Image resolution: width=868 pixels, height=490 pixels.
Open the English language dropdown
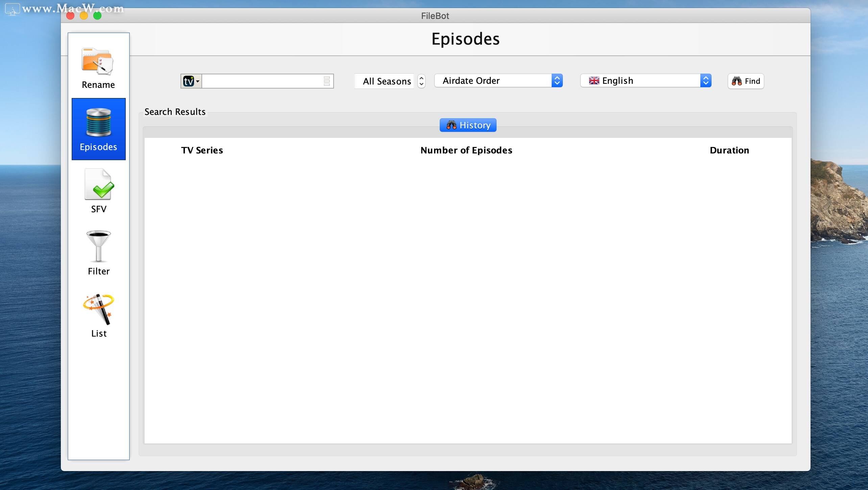click(646, 80)
